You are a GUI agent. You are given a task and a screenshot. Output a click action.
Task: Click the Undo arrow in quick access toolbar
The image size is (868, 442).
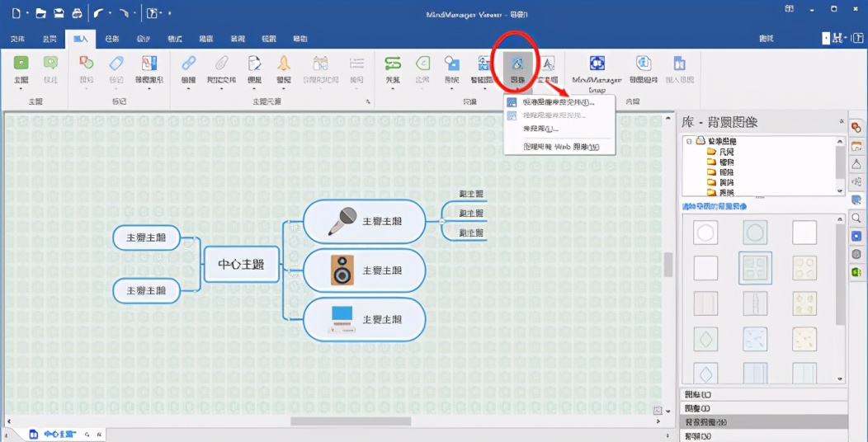(100, 12)
